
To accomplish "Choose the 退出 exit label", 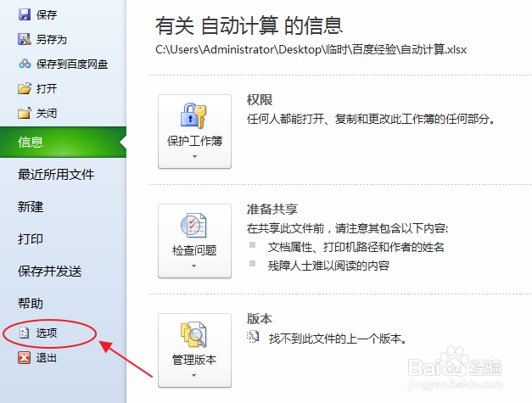I will click(47, 357).
